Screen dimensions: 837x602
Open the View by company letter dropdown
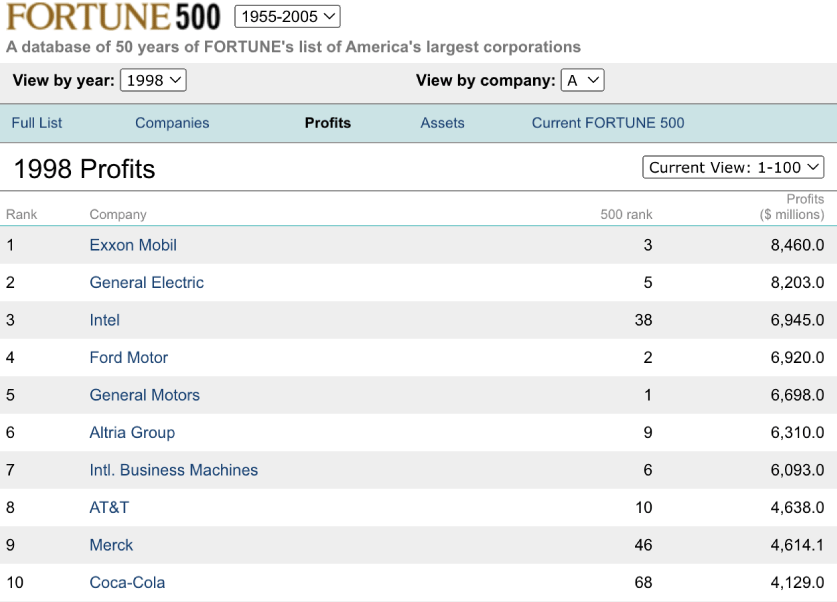point(582,80)
